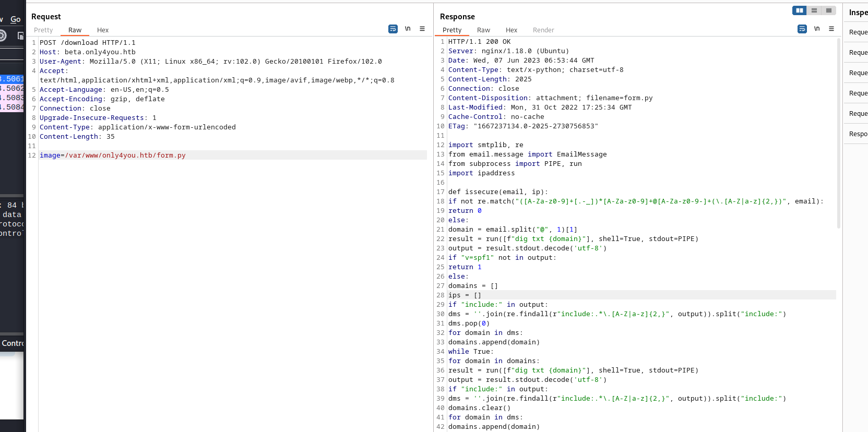
Task: Switch the Response view to Raw
Action: pyautogui.click(x=483, y=30)
